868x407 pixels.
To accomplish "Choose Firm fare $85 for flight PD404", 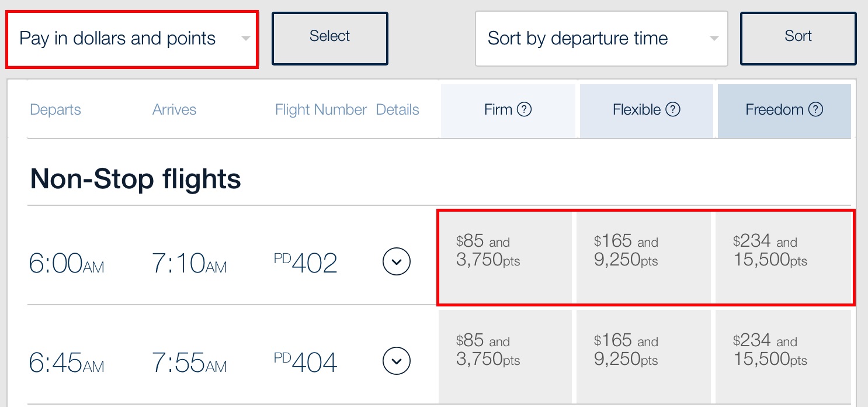I will tap(505, 356).
